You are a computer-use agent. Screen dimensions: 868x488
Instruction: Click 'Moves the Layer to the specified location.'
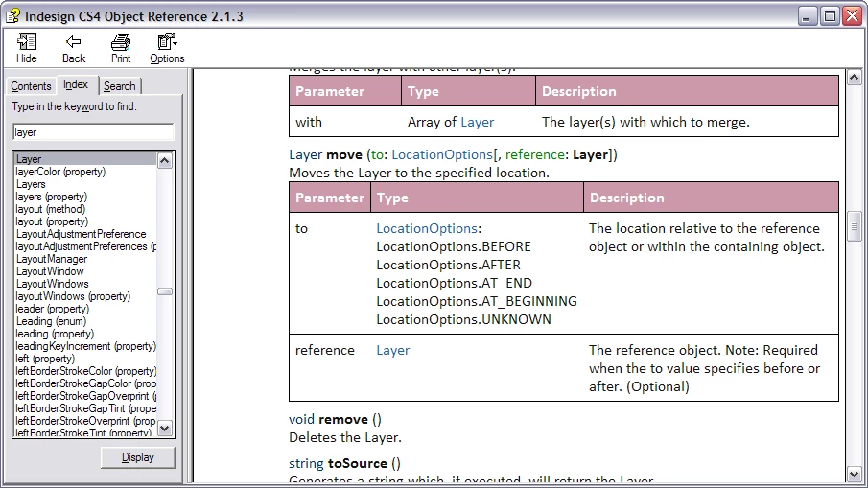(x=419, y=174)
